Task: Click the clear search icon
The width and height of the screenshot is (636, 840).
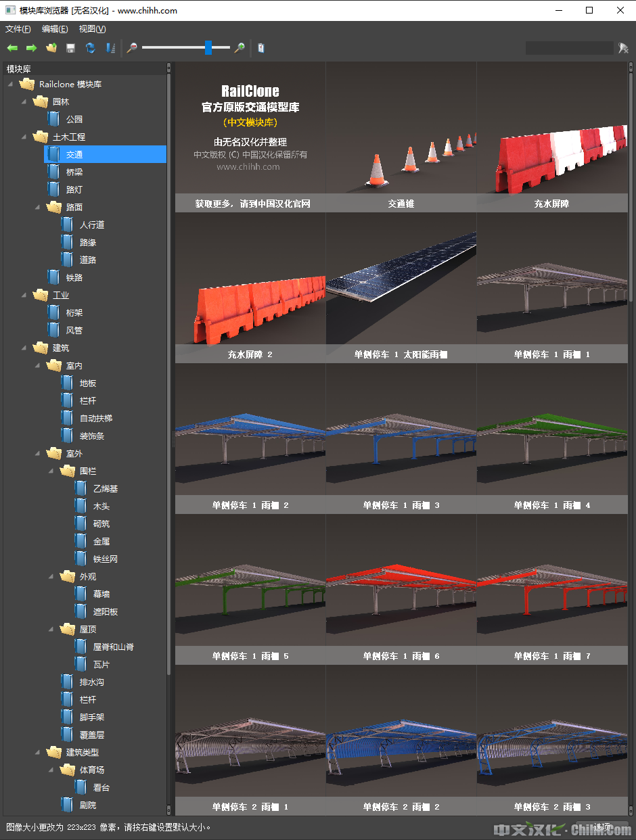Action: (x=623, y=48)
